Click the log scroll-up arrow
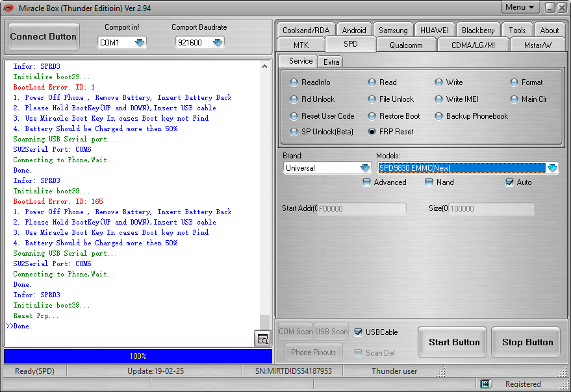 [x=265, y=66]
